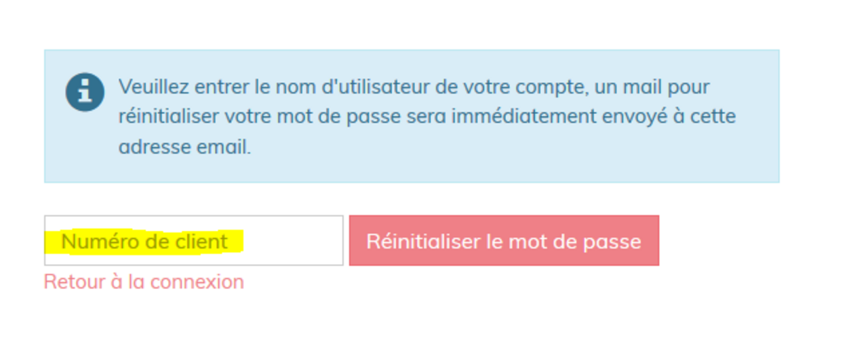Click the "Numéro de client" input field

pyautogui.click(x=193, y=240)
